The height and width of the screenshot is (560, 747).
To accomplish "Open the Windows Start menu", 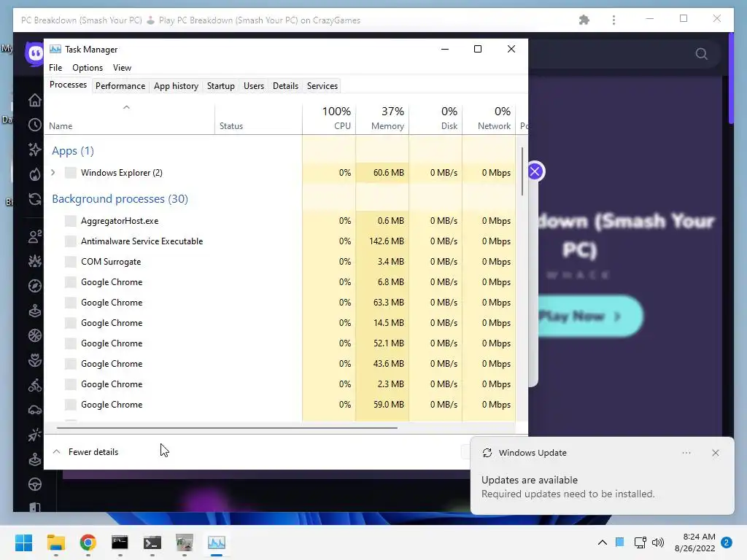I will pos(23,542).
